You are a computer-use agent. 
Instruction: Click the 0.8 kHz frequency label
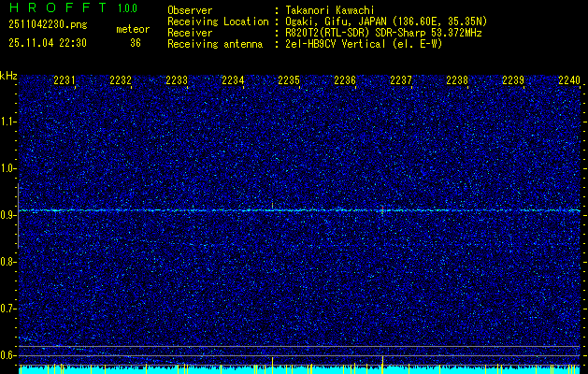[7, 262]
